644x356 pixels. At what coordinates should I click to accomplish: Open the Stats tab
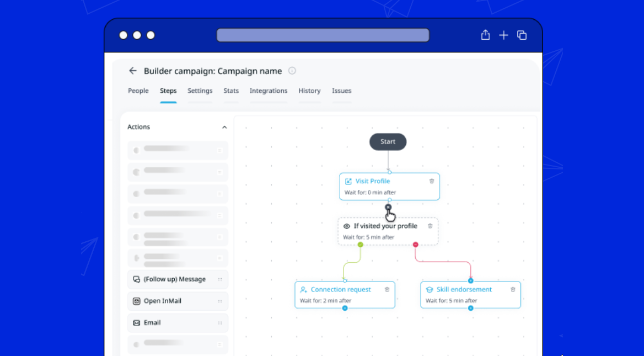(231, 91)
